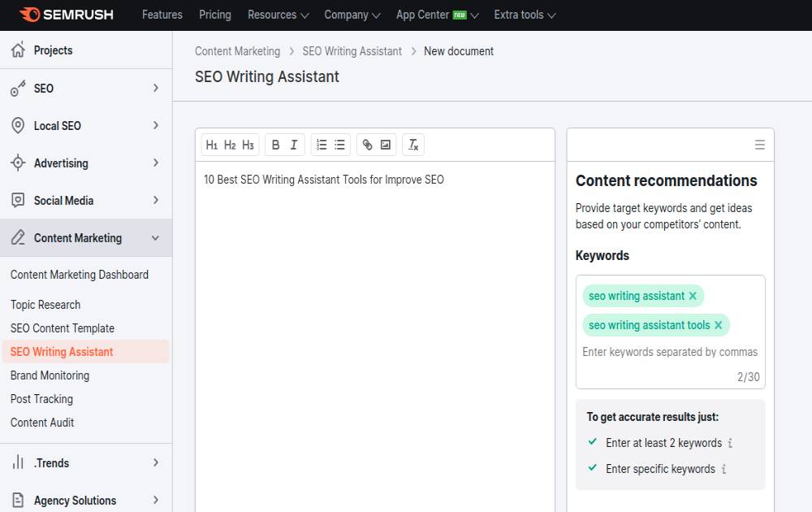812x512 pixels.
Task: Go to SEO Writing Assistant breadcrumb
Action: [352, 51]
